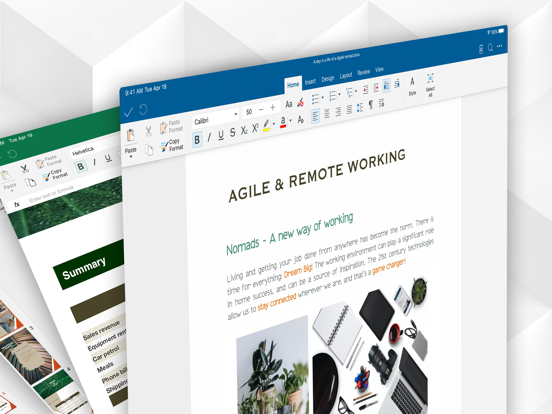Switch to the Insert ribbon tab

click(310, 82)
